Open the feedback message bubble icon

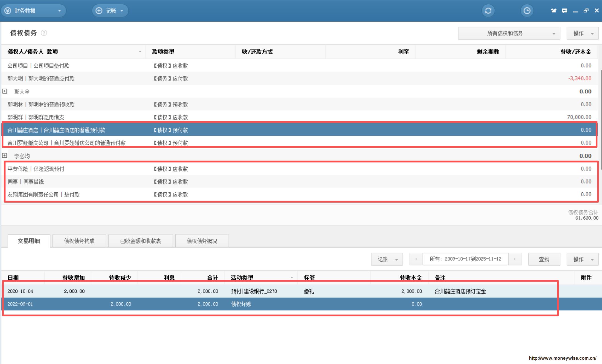pyautogui.click(x=564, y=11)
